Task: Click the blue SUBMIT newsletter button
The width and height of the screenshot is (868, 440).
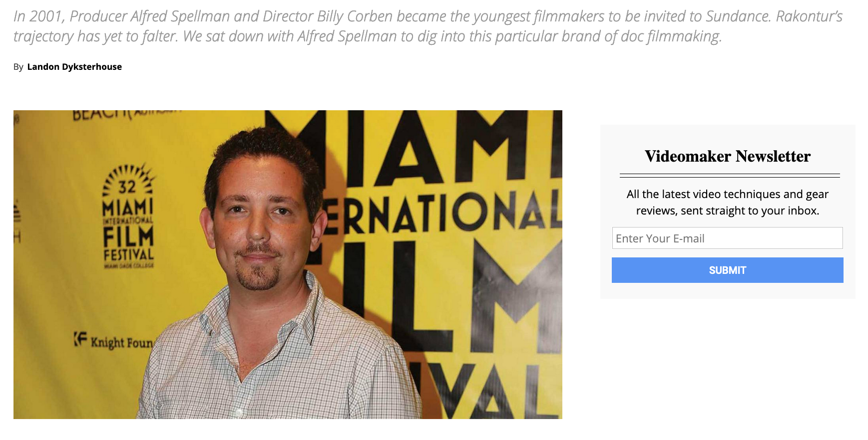Action: coord(727,270)
